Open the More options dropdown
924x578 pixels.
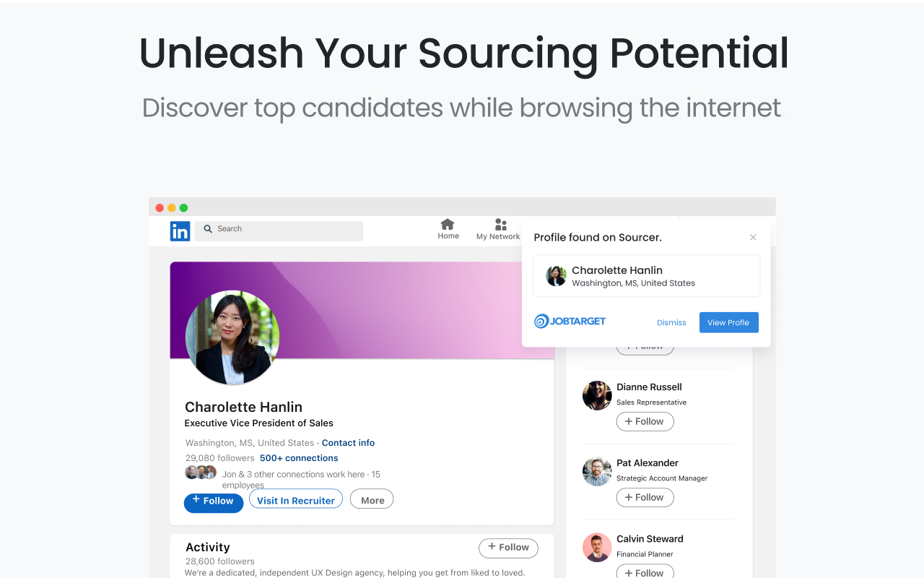pos(372,500)
